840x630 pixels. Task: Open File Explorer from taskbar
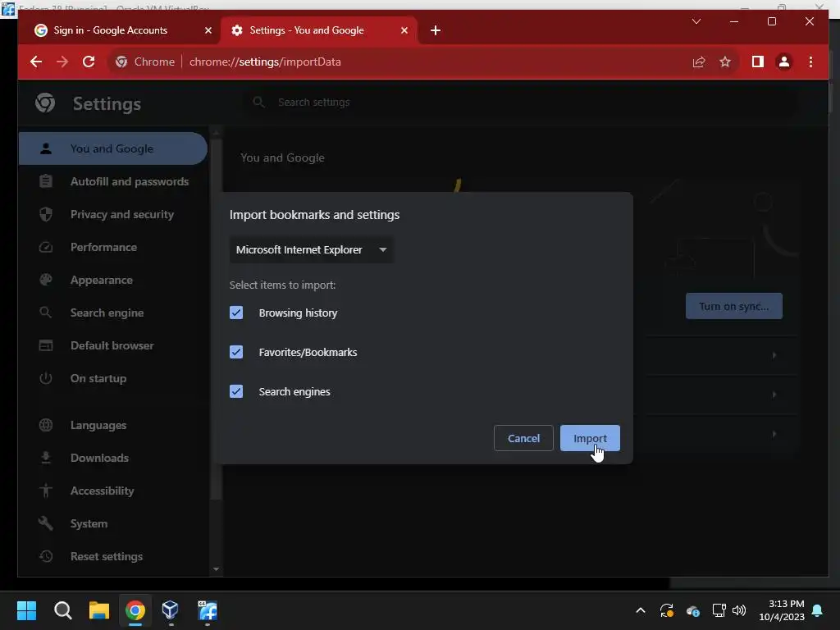point(99,610)
